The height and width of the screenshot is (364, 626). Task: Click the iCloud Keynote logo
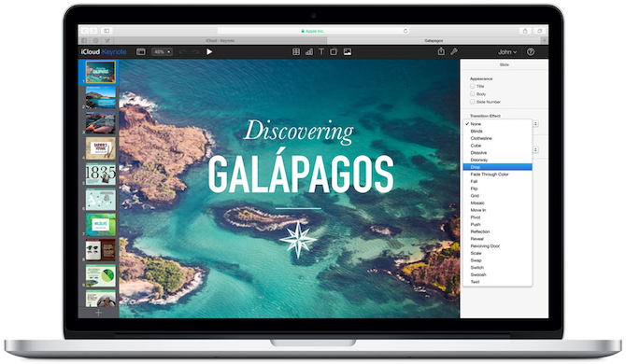click(x=104, y=52)
